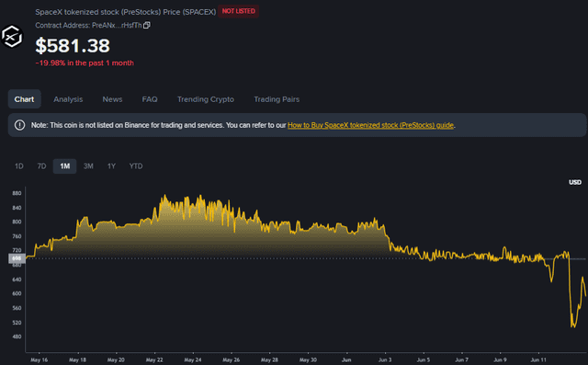The width and height of the screenshot is (588, 365).
Task: Select the 7D chart range
Action: [41, 165]
